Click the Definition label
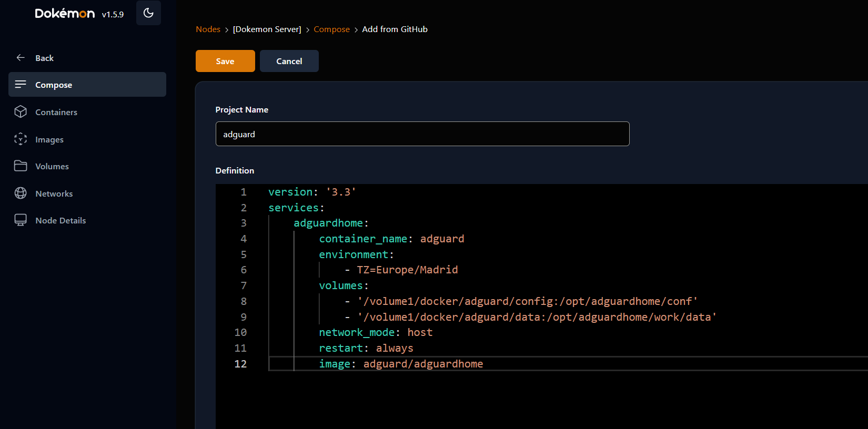Viewport: 868px width, 429px height. [235, 170]
